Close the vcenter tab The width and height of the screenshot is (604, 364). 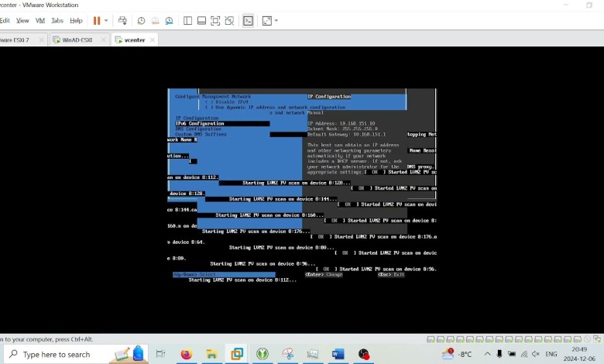[152, 39]
